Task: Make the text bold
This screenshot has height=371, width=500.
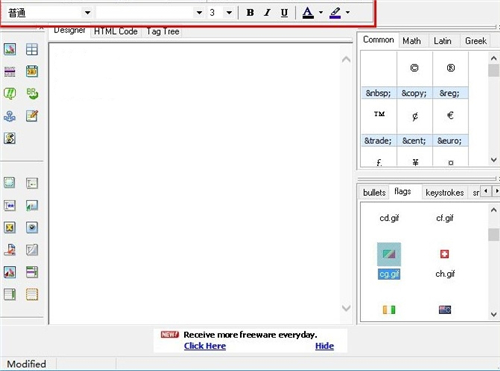Action: pos(250,13)
